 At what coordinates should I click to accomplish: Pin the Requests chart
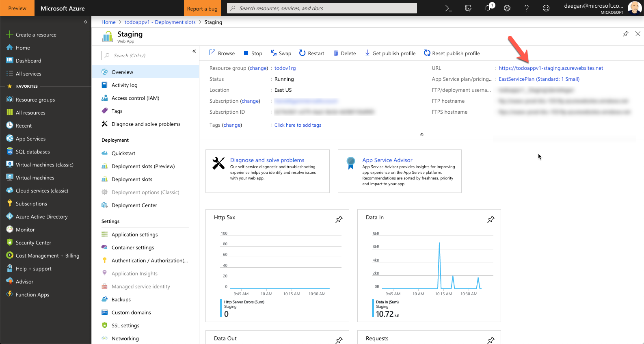[x=491, y=340]
